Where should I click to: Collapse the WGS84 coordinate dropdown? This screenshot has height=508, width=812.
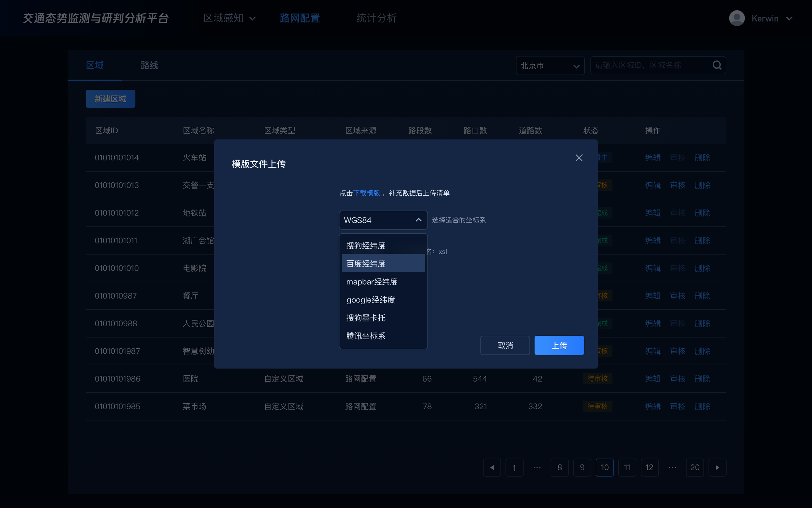pyautogui.click(x=418, y=220)
